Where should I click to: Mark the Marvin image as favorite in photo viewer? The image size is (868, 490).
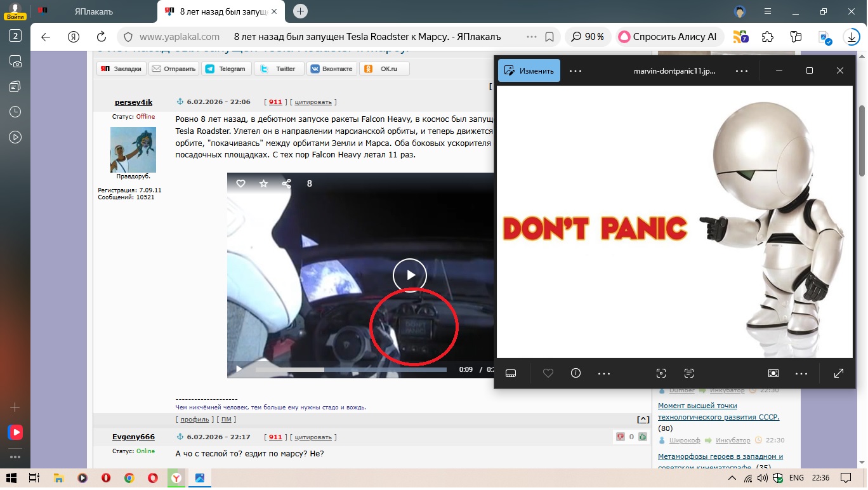[x=548, y=373]
